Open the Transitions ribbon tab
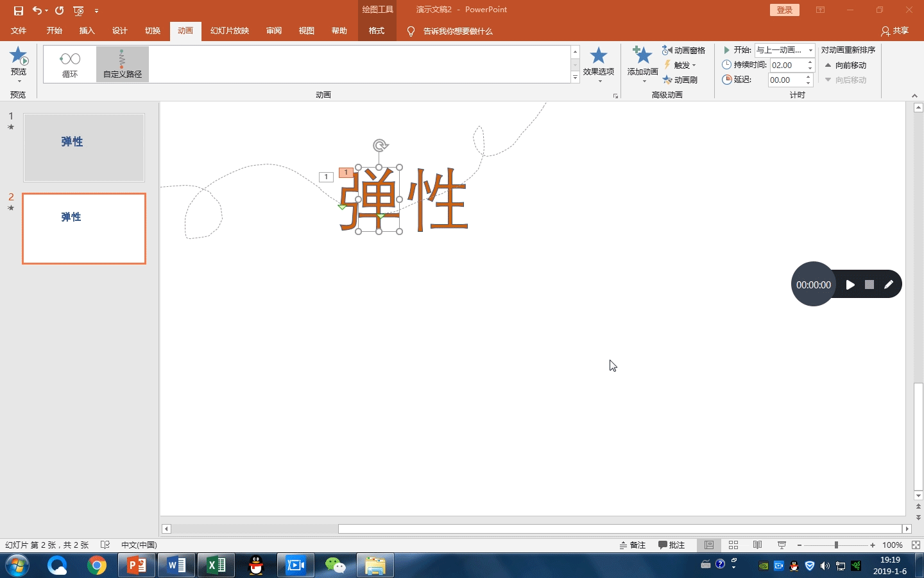This screenshot has height=578, width=924. click(x=152, y=31)
